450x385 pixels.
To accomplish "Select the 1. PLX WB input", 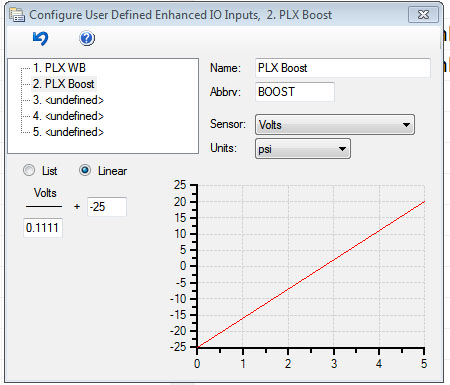I will [59, 68].
